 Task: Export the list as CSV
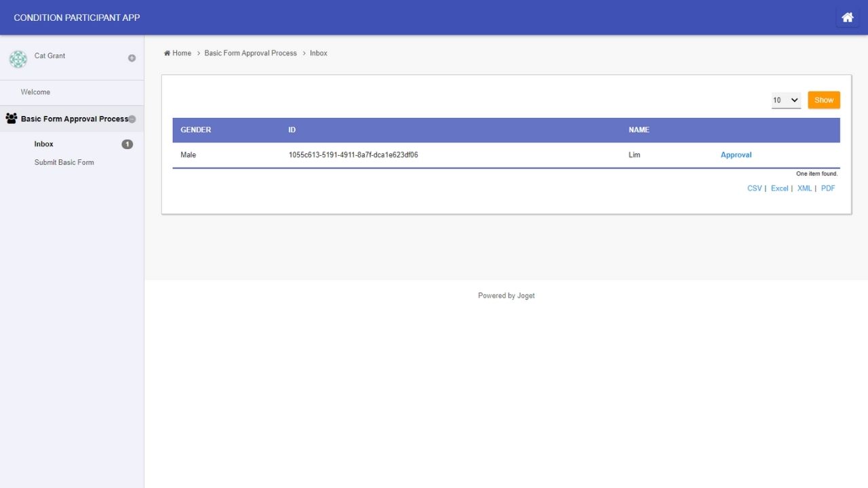(x=754, y=188)
